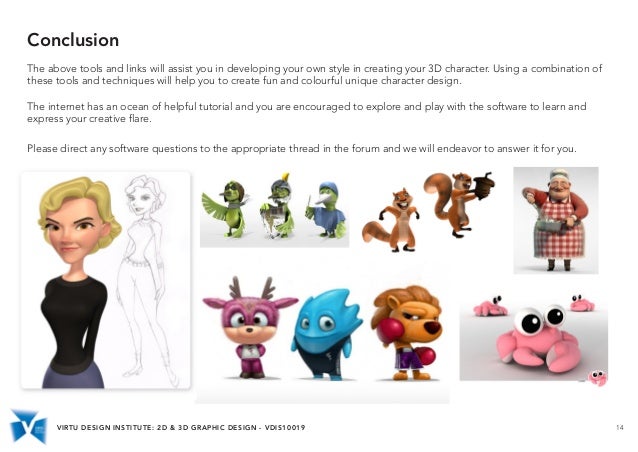This screenshot has width=638, height=452.
Task: Click the large pink crab with googly eyes
Action: (538, 339)
